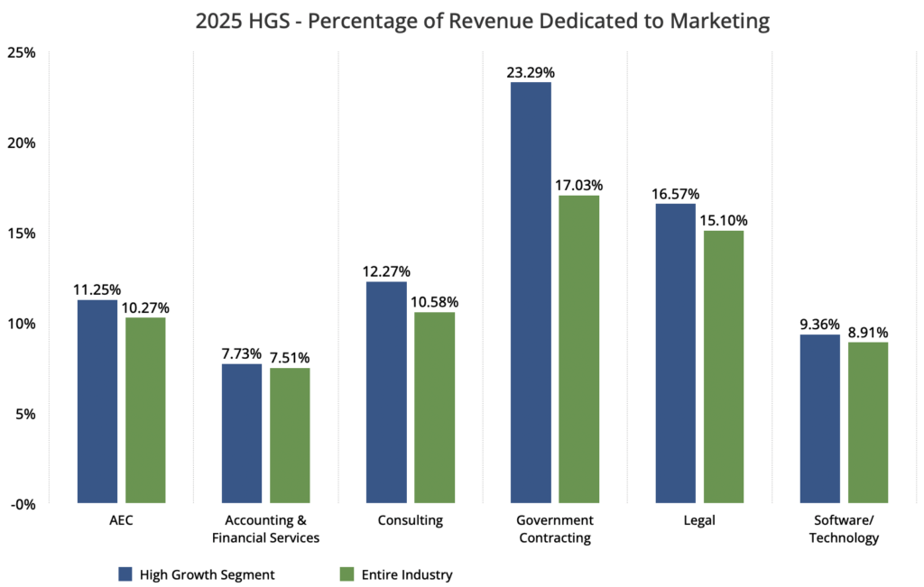924x587 pixels.
Task: Click the blue High Growth Segment legend swatch
Action: click(x=126, y=573)
